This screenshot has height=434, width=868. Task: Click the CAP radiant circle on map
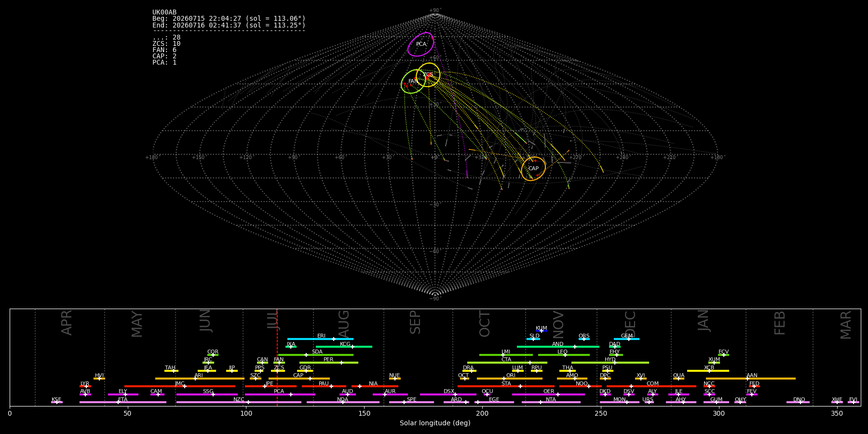pos(533,169)
